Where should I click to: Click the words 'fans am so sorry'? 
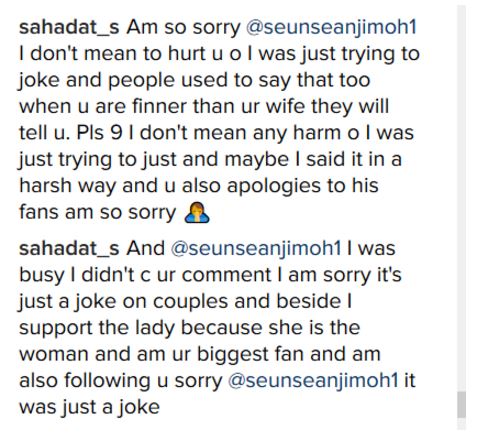pyautogui.click(x=97, y=213)
